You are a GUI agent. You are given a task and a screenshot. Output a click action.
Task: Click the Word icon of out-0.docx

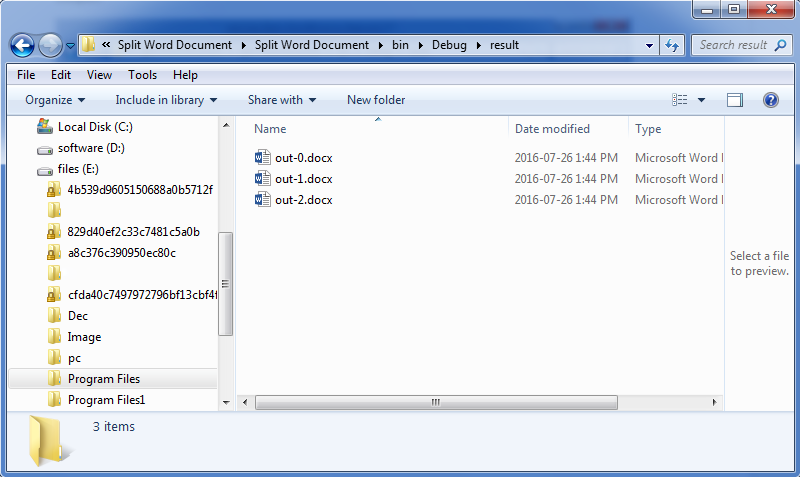(262, 157)
